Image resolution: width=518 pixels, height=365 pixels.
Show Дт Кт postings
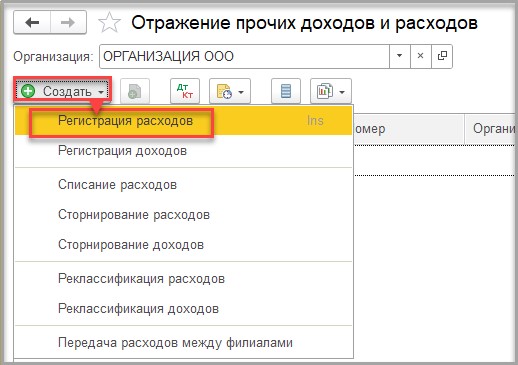click(185, 91)
